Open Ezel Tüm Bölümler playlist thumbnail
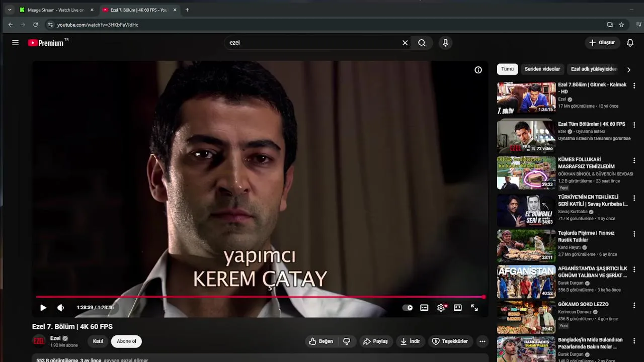This screenshot has width=644, height=362. (x=526, y=137)
